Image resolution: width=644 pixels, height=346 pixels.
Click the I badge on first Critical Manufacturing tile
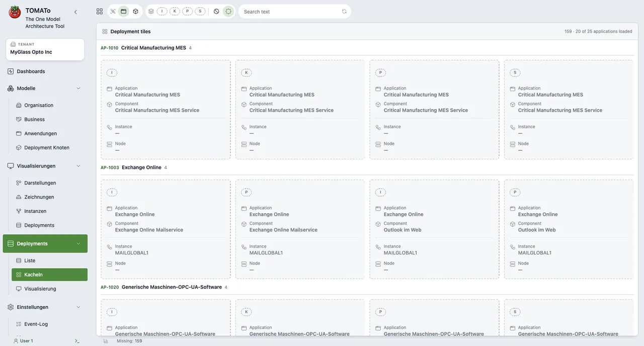click(x=112, y=73)
